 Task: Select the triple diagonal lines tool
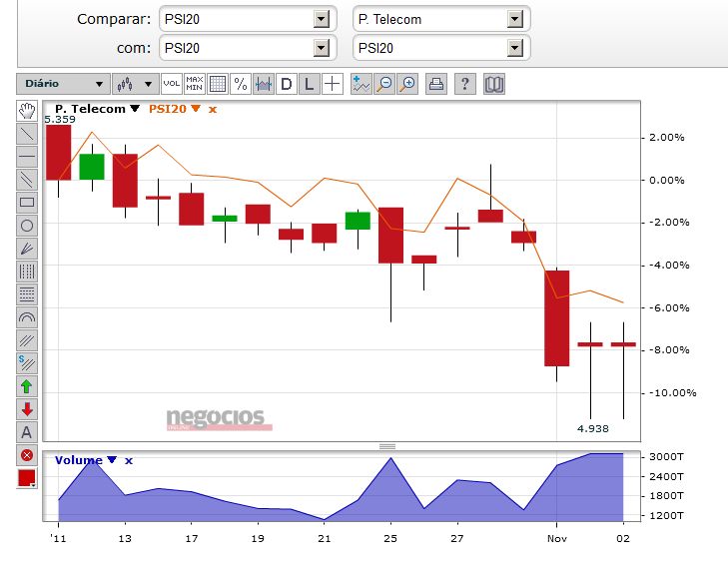(x=27, y=340)
